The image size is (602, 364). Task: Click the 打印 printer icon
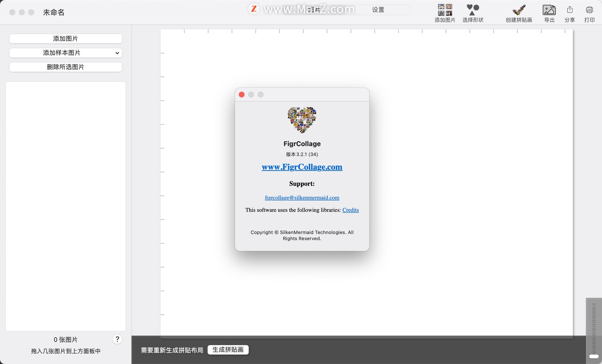coord(589,10)
